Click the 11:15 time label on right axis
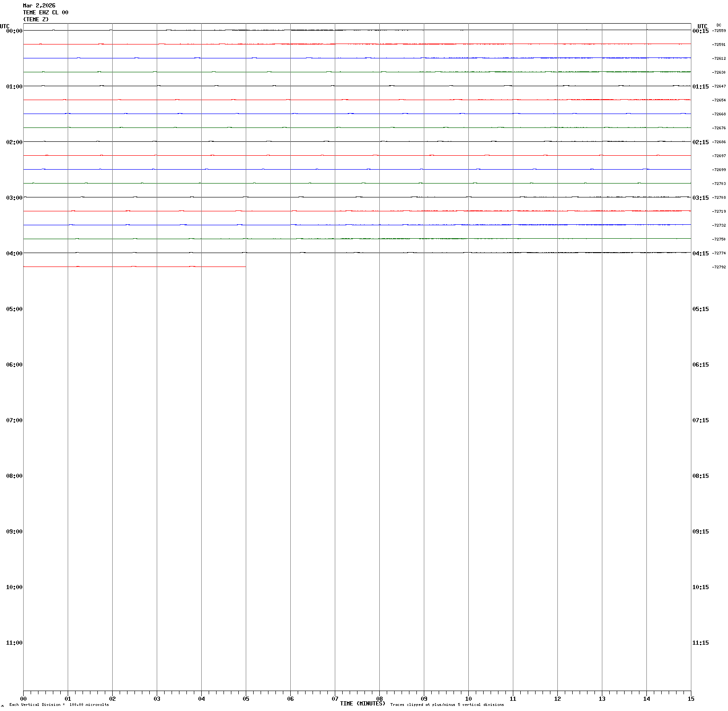This screenshot has height=711, width=728. click(x=700, y=643)
